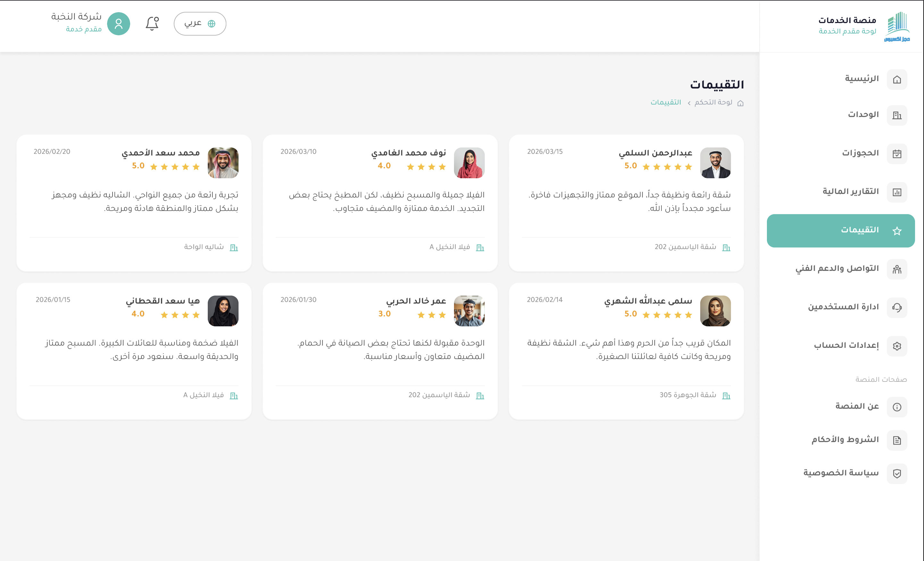Click the document icon beside الشروط والأحكام
The height and width of the screenshot is (561, 924).
[897, 440]
